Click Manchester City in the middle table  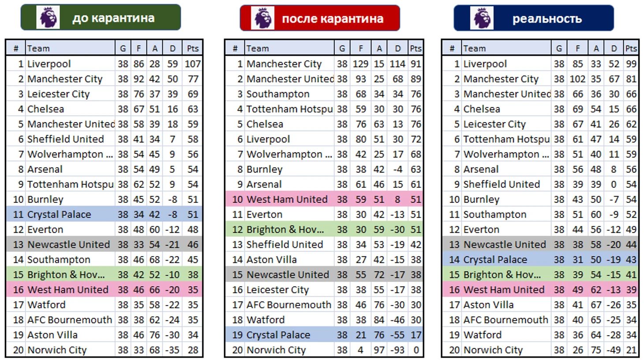coord(284,64)
